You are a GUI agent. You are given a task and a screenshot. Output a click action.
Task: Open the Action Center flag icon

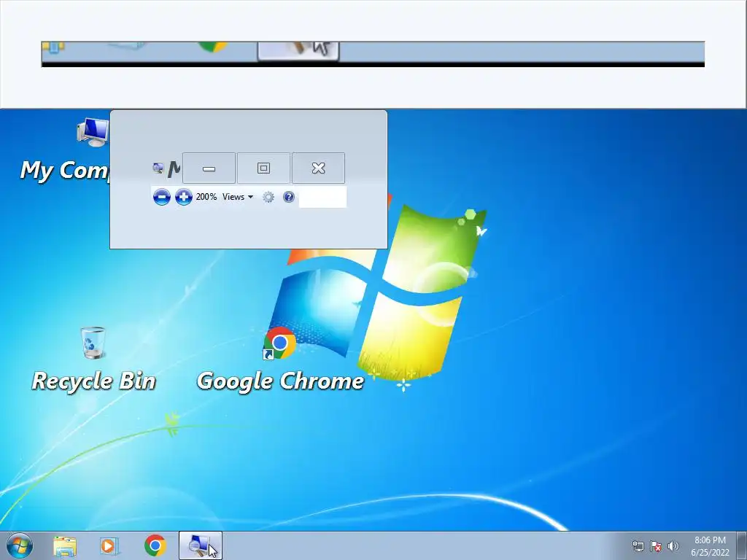click(x=656, y=546)
